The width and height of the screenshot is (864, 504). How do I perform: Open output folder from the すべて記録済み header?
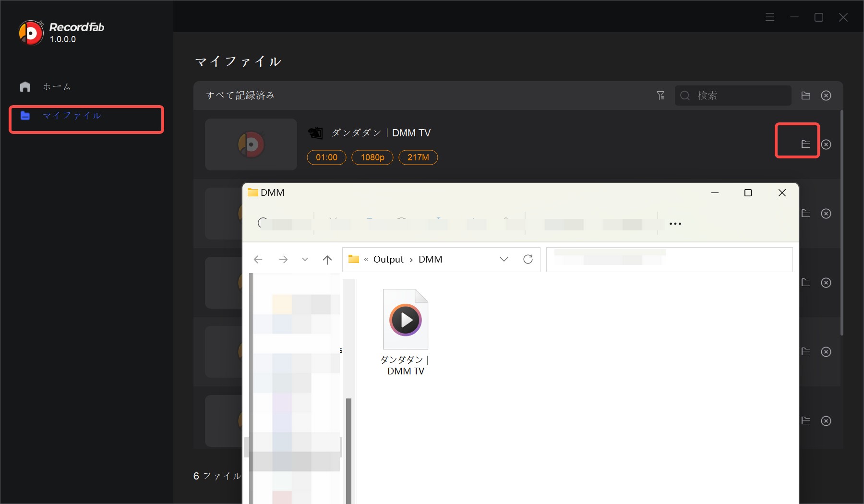pos(806,96)
